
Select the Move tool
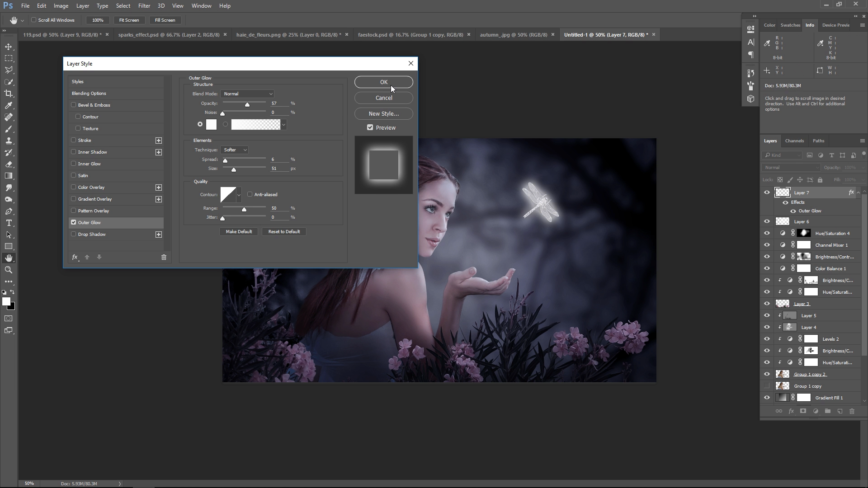coord(9,47)
